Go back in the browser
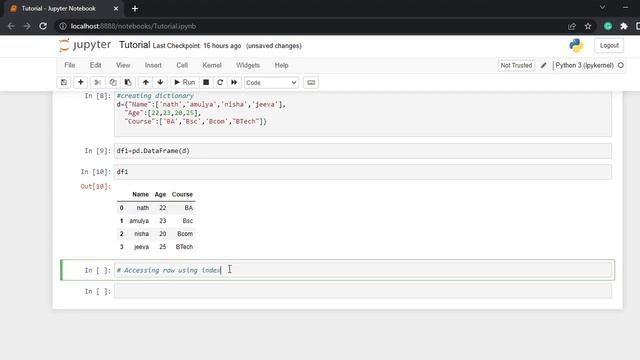 (11, 26)
